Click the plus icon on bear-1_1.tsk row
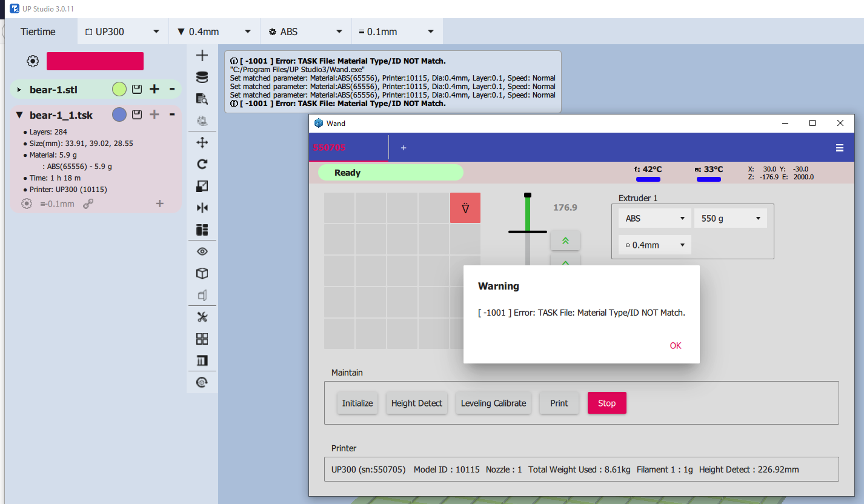The height and width of the screenshot is (504, 864). click(x=155, y=114)
